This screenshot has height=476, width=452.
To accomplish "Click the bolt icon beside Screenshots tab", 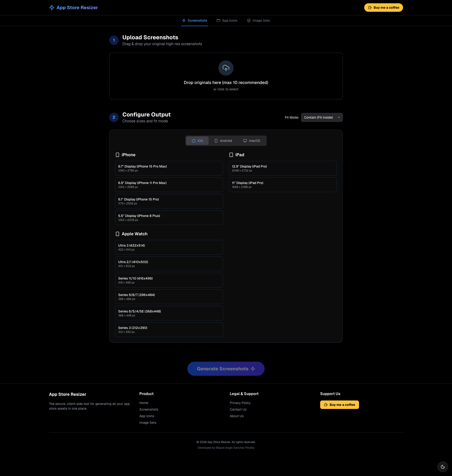I will 184,20.
